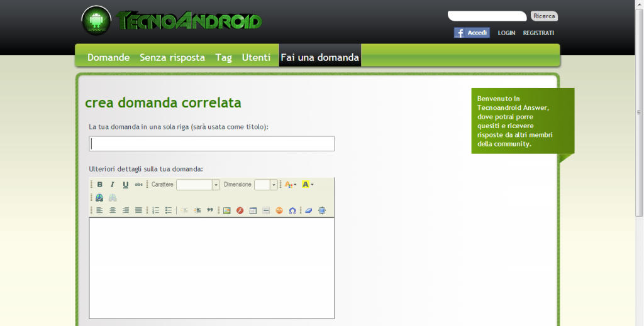Open the Dimensione size dropdown
644x326 pixels.
[x=274, y=185]
